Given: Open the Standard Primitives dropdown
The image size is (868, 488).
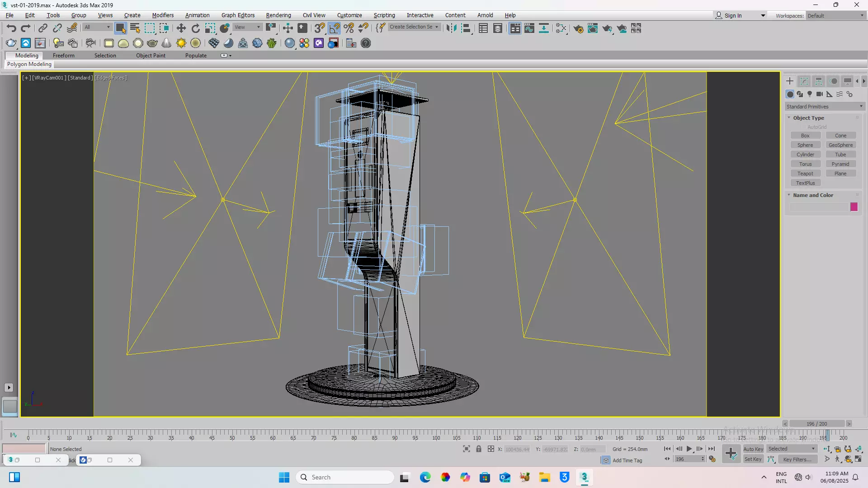Looking at the screenshot, I should pos(825,107).
